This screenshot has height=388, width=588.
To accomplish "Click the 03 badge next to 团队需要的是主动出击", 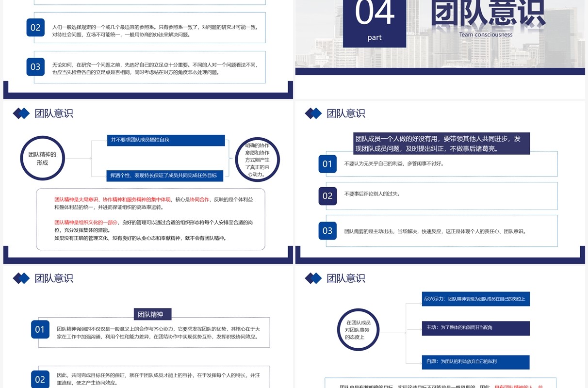I will [x=327, y=231].
